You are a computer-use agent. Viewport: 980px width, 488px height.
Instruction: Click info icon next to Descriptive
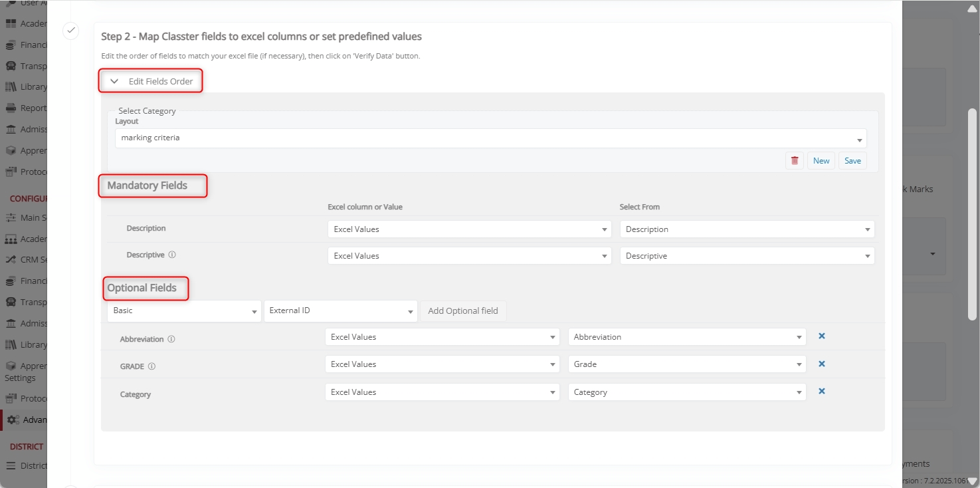click(172, 255)
